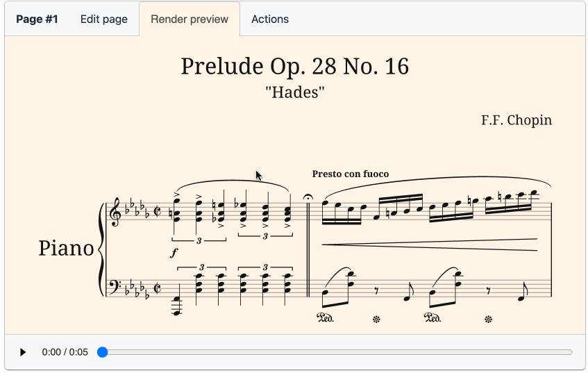Click the Piano instrument label
The image size is (588, 373).
click(67, 249)
